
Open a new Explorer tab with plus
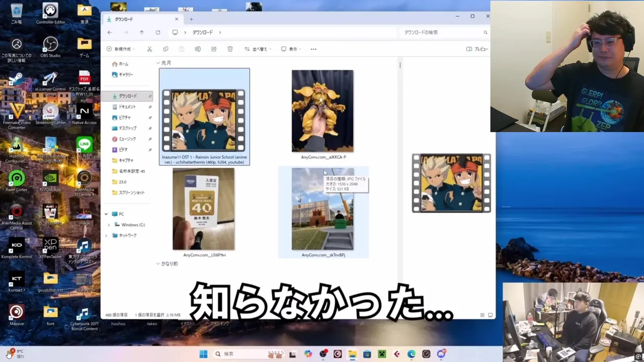(191, 19)
